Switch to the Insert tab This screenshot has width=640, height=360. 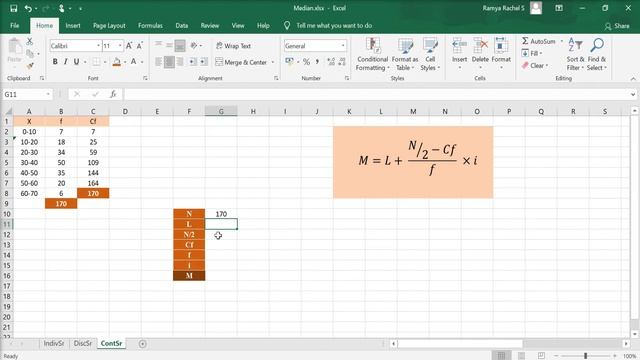[x=73, y=25]
